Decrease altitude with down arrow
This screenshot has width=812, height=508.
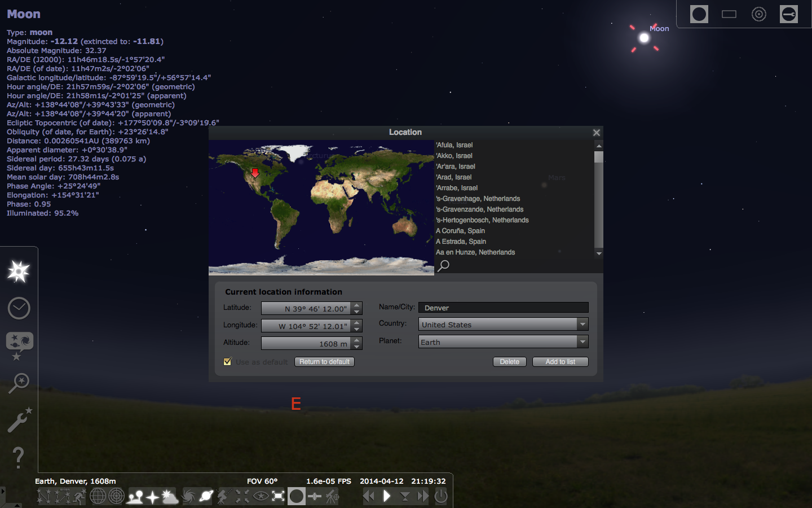[357, 347]
